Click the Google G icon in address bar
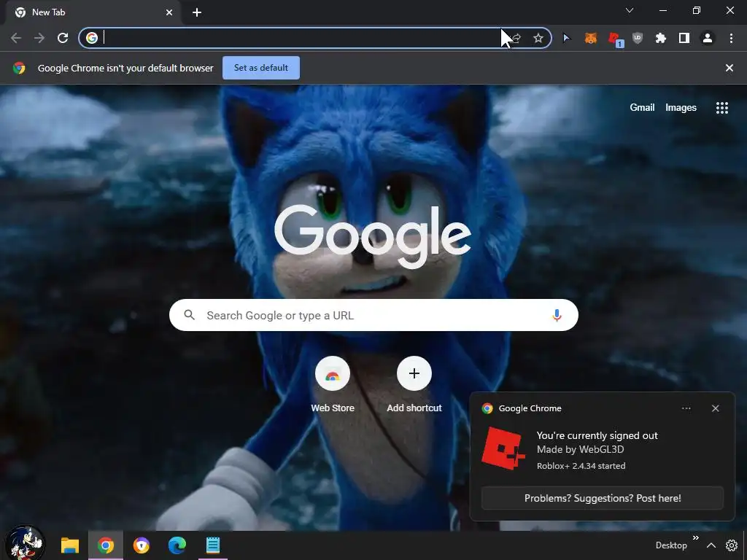The height and width of the screenshot is (560, 747). [x=92, y=38]
